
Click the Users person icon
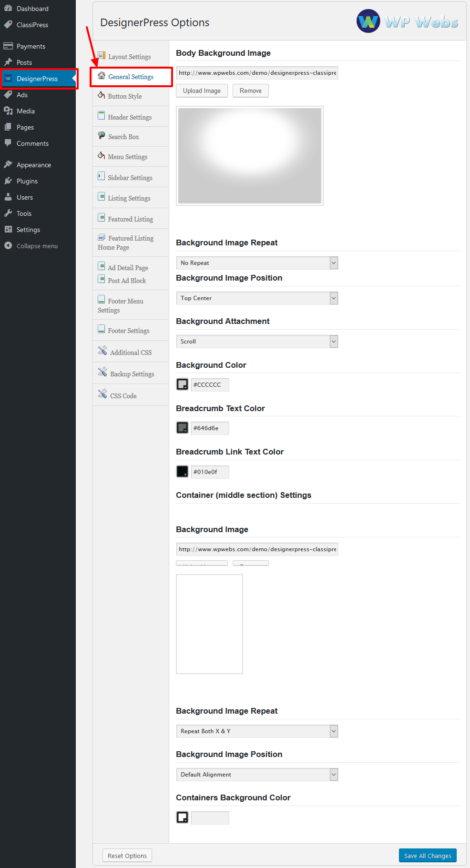[8, 197]
